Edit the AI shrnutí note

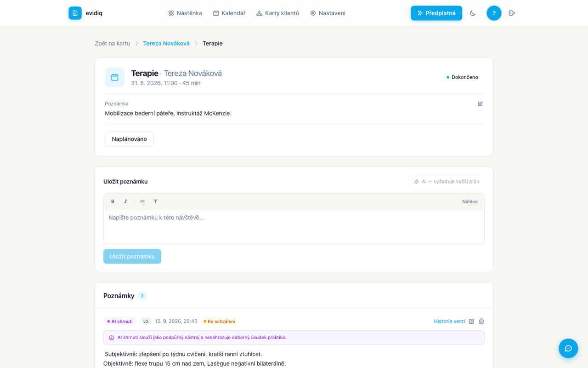pos(471,321)
